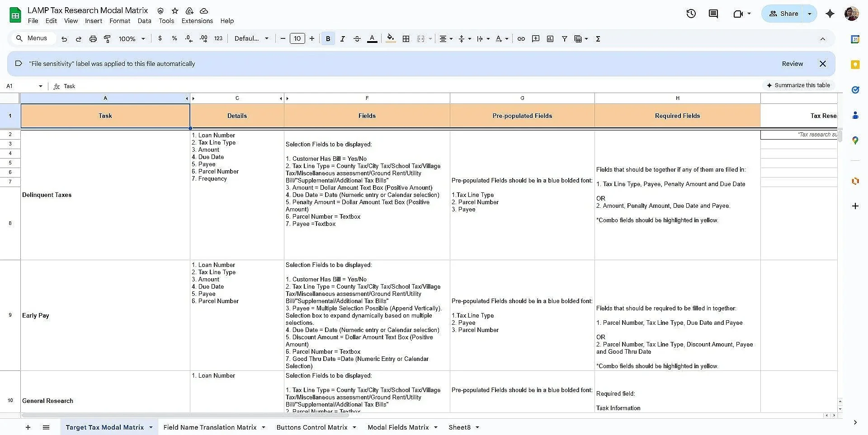
Task: Open Share options dropdown arrow
Action: pyautogui.click(x=810, y=14)
